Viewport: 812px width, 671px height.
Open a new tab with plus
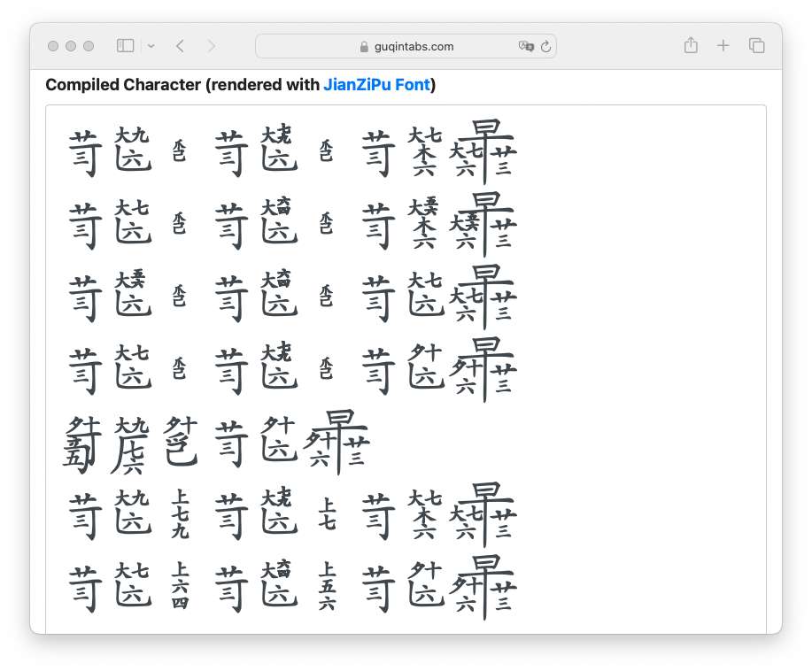pyautogui.click(x=723, y=46)
